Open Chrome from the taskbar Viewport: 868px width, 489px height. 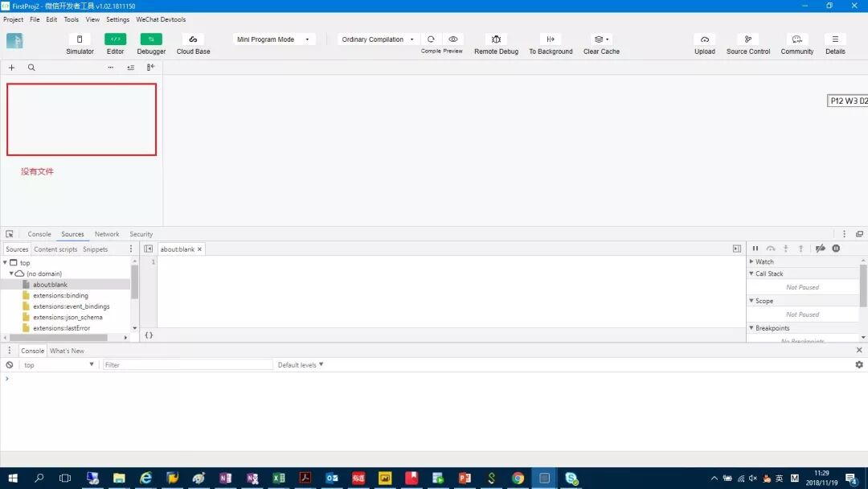coord(518,478)
